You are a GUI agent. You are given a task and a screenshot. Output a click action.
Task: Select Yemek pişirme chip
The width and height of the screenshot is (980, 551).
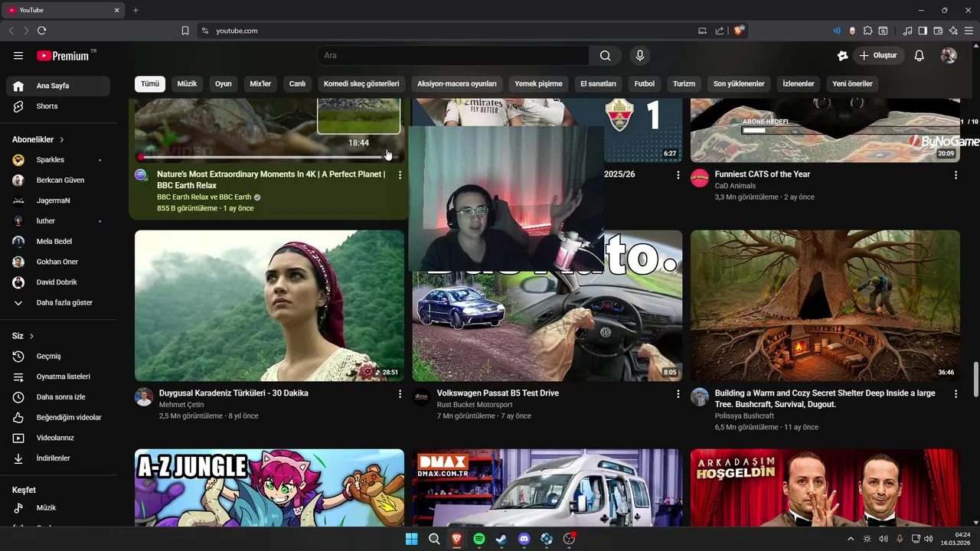click(538, 84)
